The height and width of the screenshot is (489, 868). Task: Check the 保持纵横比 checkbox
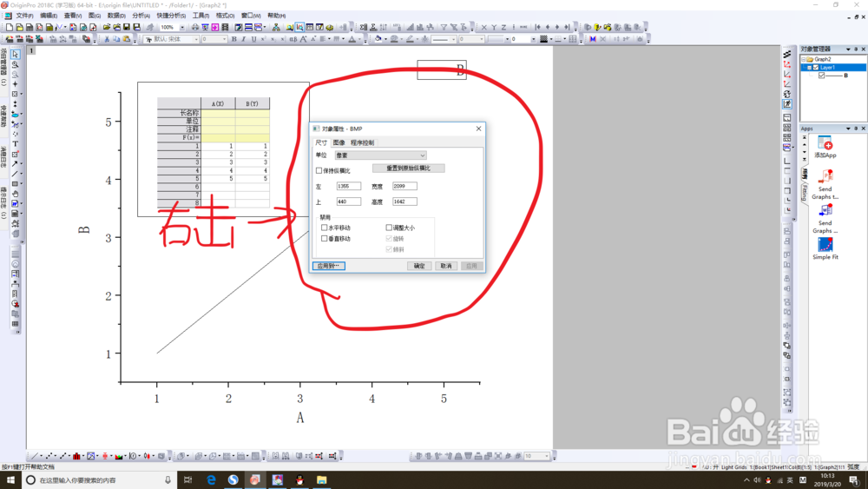tap(319, 170)
